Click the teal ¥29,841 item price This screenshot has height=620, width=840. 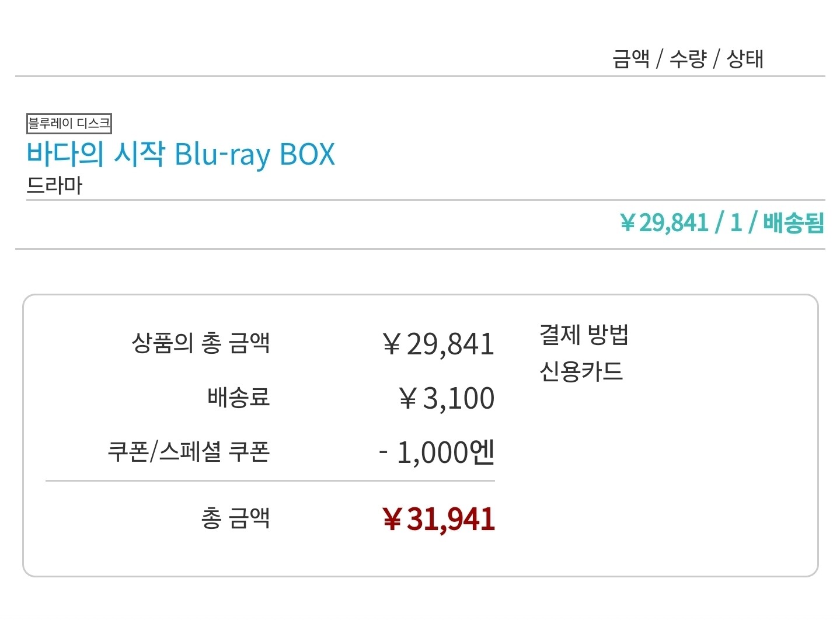pos(664,223)
